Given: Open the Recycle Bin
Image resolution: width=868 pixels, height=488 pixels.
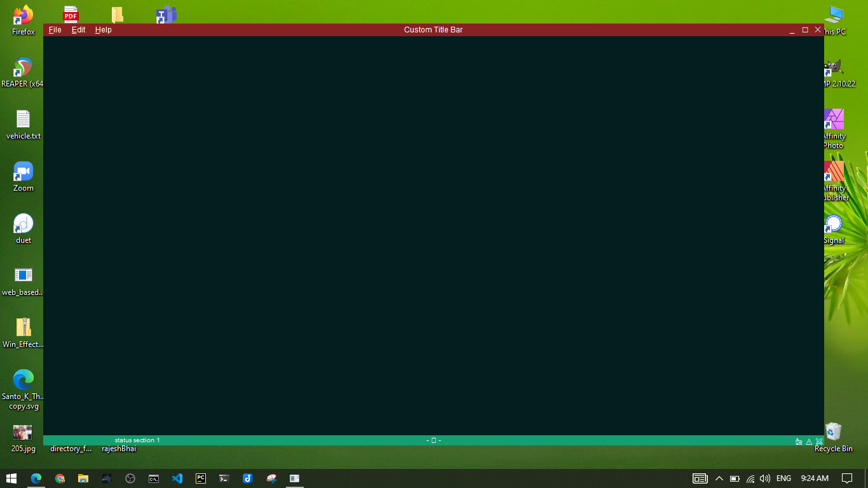Looking at the screenshot, I should [833, 432].
